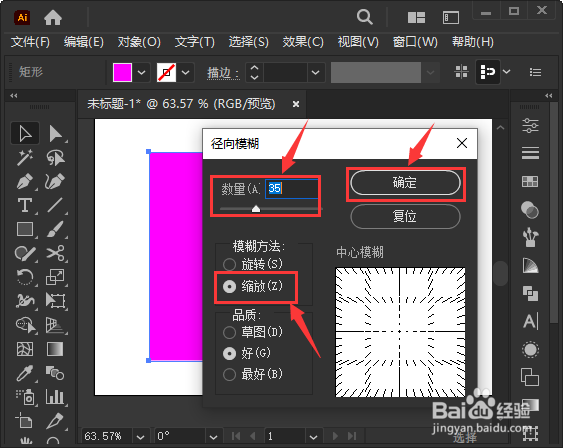Open the Appearance panel icon
This screenshot has height=448, width=563.
(x=530, y=350)
